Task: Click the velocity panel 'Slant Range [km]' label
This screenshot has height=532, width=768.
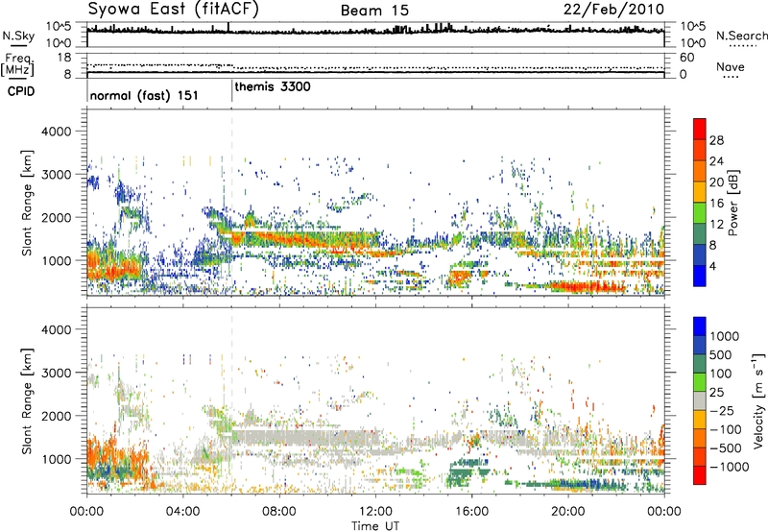Action: 27,400
